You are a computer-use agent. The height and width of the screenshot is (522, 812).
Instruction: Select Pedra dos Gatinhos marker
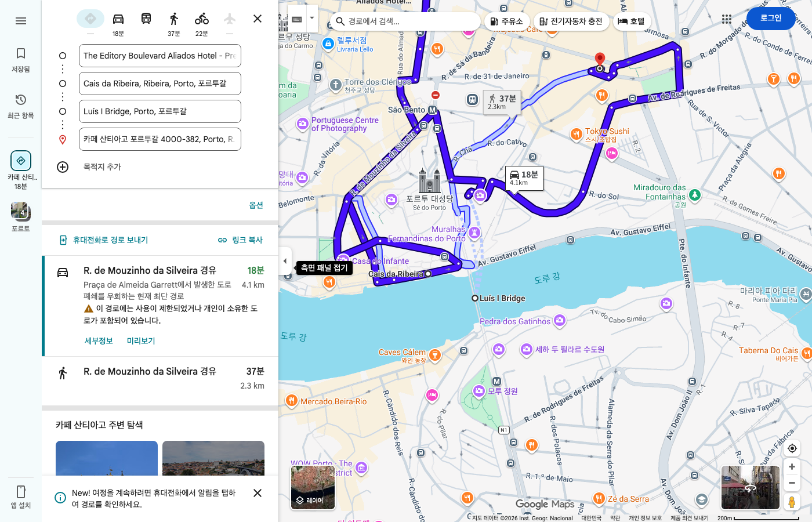(x=559, y=320)
